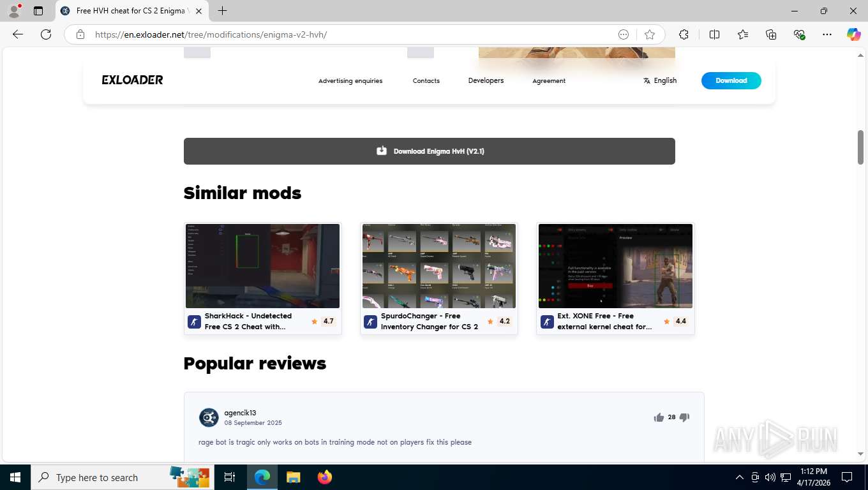Open the Edge profile avatar
Screen dimensions: 868x490
click(14, 11)
